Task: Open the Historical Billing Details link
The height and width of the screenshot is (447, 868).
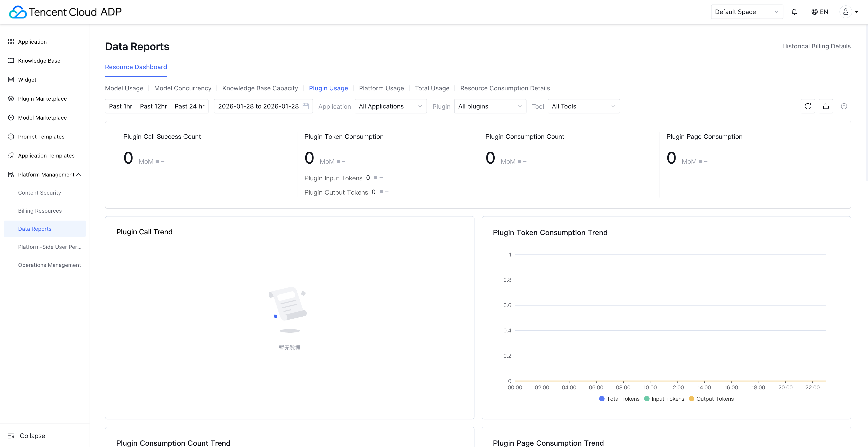Action: click(x=816, y=46)
